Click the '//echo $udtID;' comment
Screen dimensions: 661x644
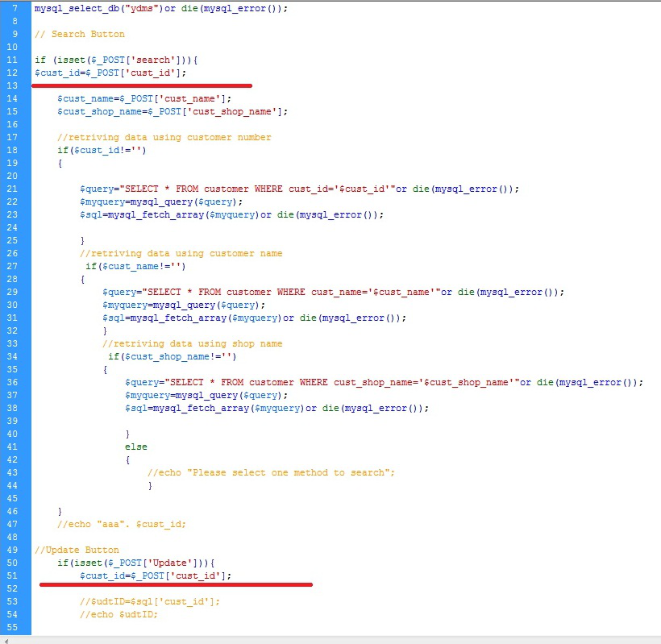[x=118, y=614]
